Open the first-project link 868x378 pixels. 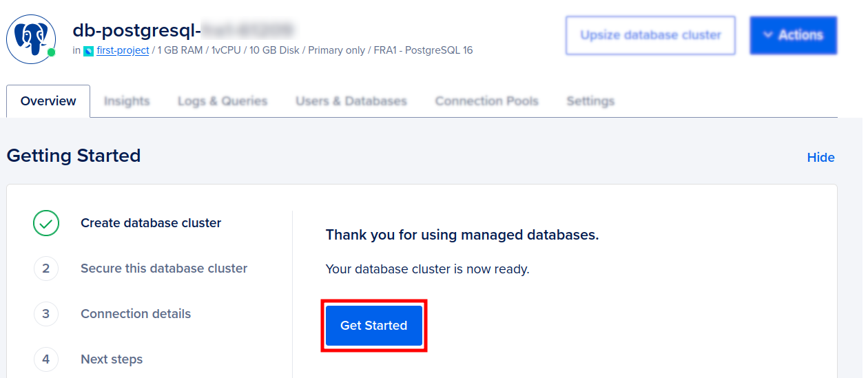click(x=123, y=50)
